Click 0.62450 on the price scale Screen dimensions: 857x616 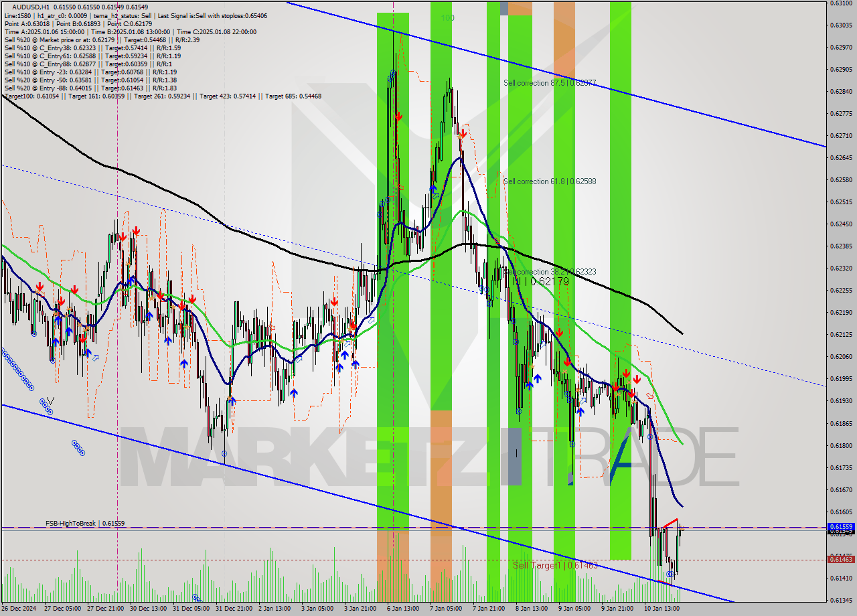click(x=841, y=224)
